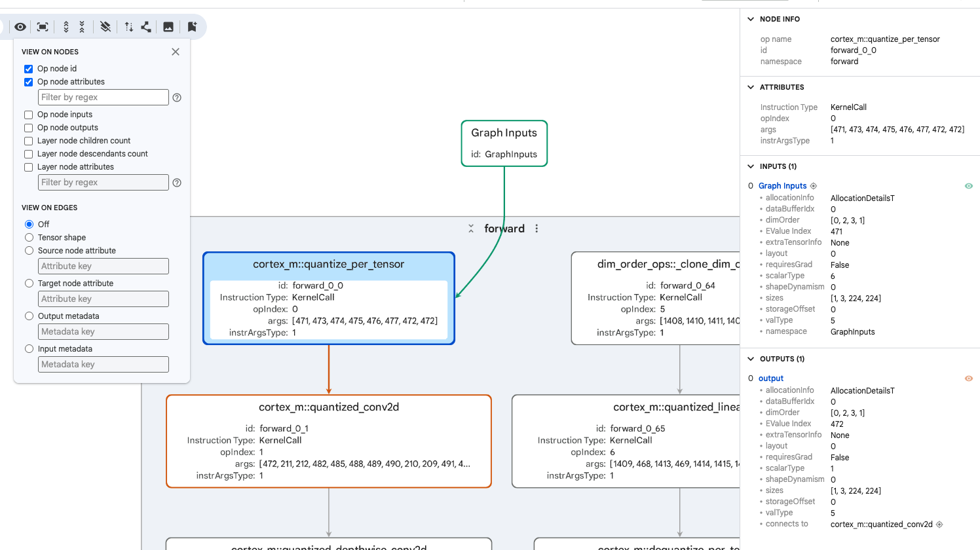Screen dimensions: 980x550
Task: Collapse all layers using toolbar icon
Action: [x=82, y=27]
